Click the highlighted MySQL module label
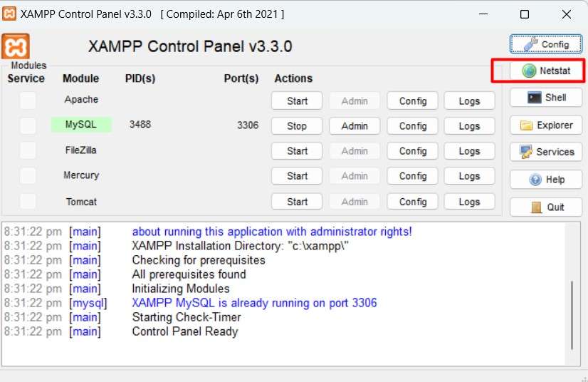The width and height of the screenshot is (588, 382). (81, 124)
